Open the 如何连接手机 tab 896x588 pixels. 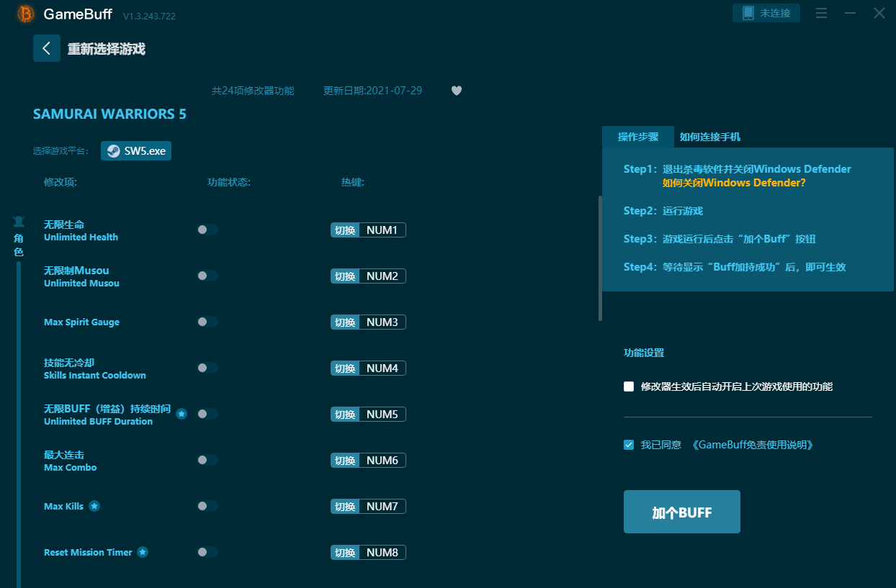point(710,137)
